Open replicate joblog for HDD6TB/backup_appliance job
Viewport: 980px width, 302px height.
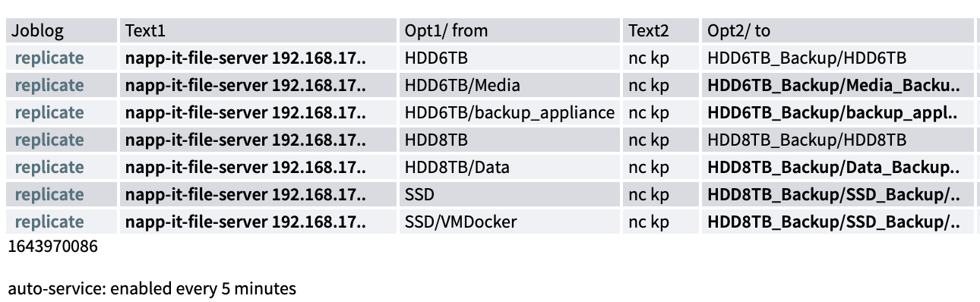point(49,112)
